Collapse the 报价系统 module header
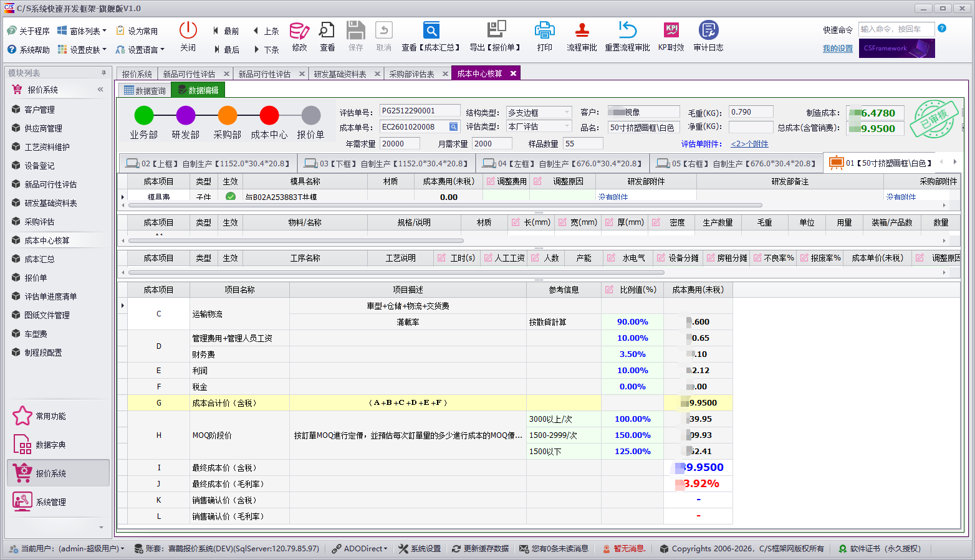The height and width of the screenshot is (560, 975). tap(100, 90)
